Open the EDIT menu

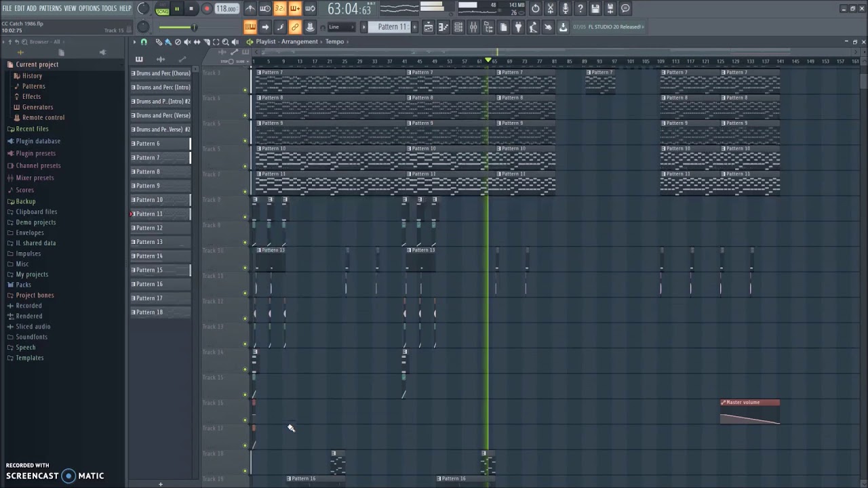point(20,8)
